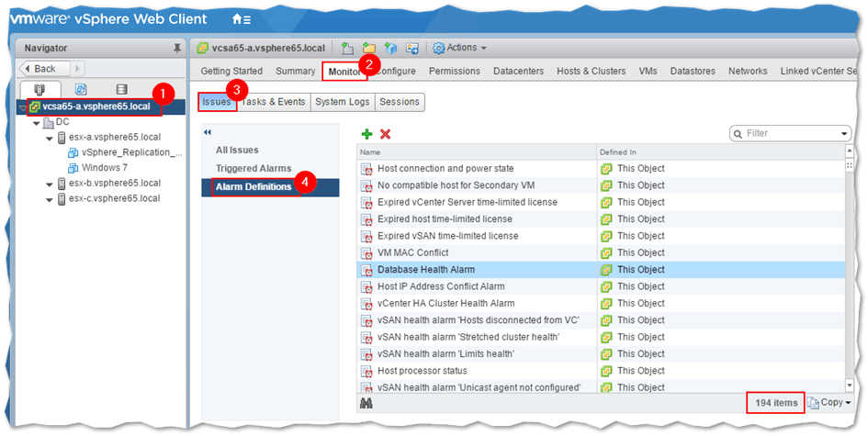The width and height of the screenshot is (868, 436).
Task: Click the new datacenter building icon in the toolbar
Action: coord(347,48)
